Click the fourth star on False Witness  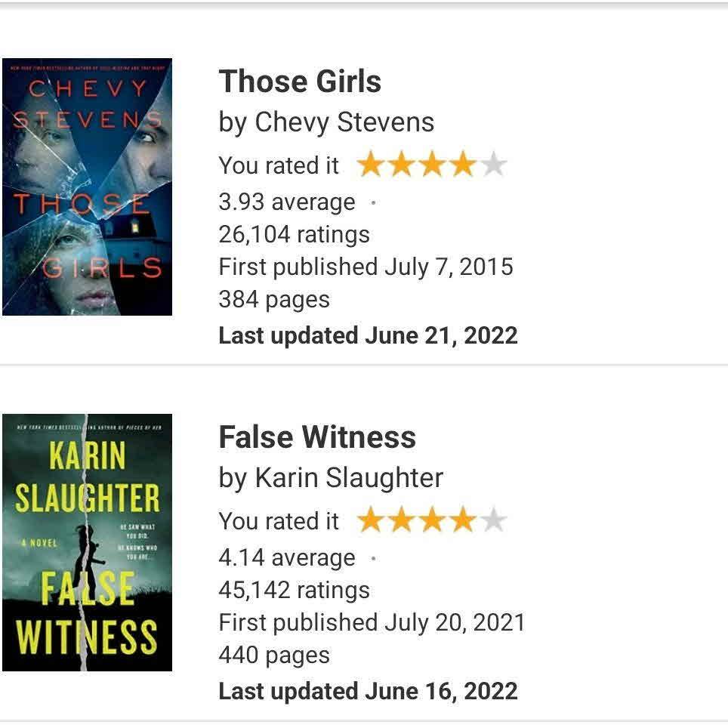pyautogui.click(x=462, y=520)
